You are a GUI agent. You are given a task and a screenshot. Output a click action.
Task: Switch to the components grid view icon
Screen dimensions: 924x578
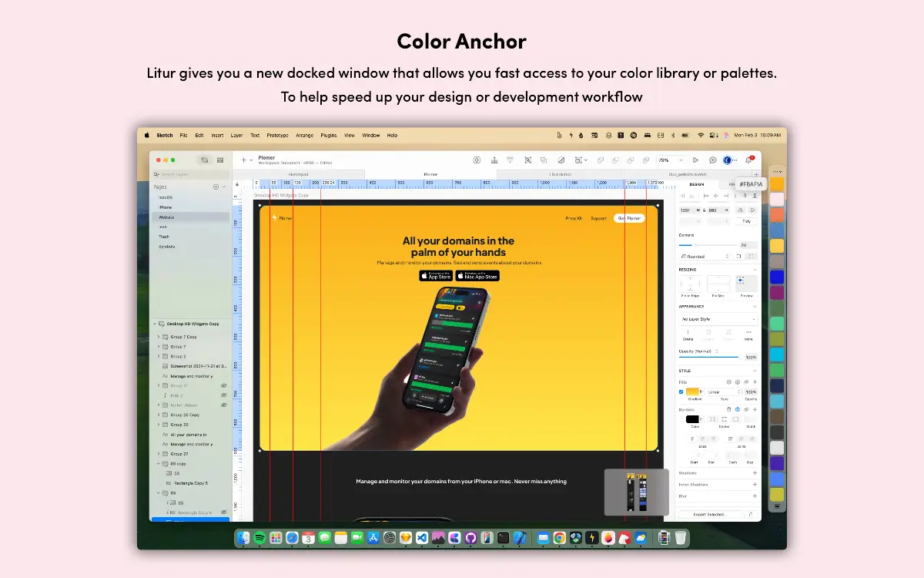[x=220, y=160]
